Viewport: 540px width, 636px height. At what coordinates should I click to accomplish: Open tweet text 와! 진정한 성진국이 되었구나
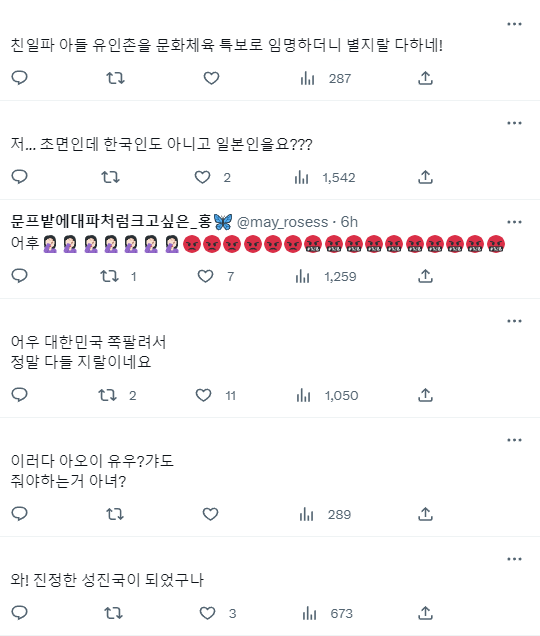tap(107, 580)
